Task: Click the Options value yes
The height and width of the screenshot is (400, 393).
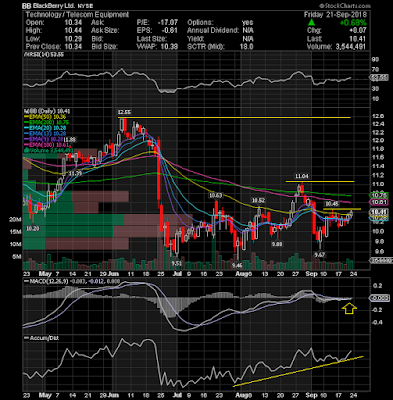Action: pyautogui.click(x=247, y=23)
